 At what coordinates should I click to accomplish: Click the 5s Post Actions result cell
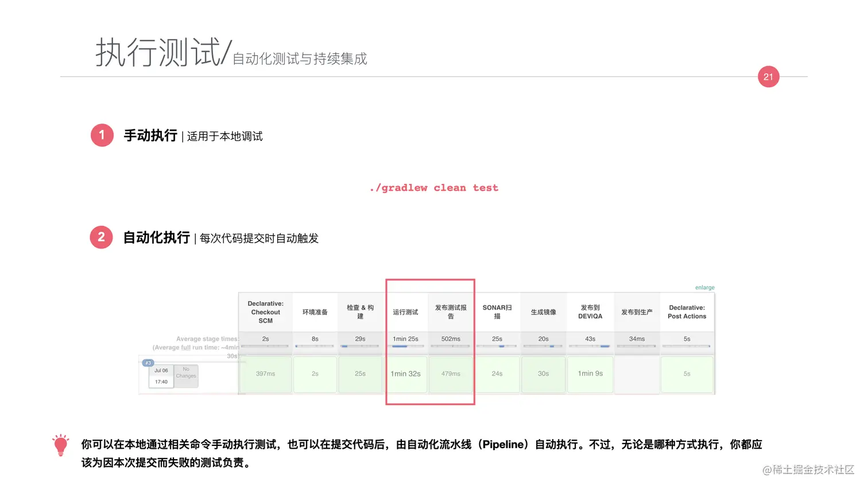[x=687, y=374]
